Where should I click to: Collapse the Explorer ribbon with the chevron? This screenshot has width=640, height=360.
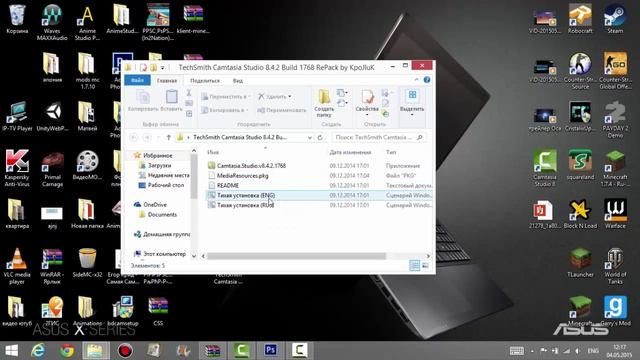pos(416,80)
